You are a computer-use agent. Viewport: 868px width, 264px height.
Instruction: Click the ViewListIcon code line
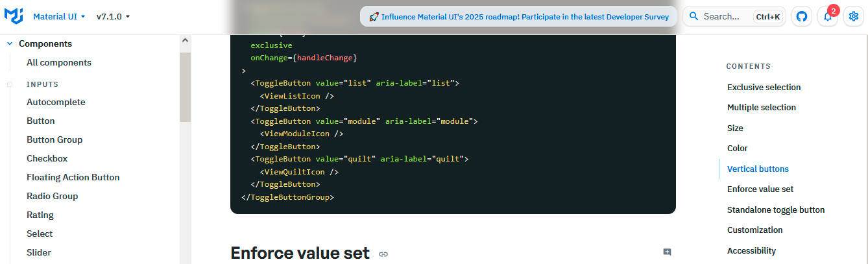297,95
